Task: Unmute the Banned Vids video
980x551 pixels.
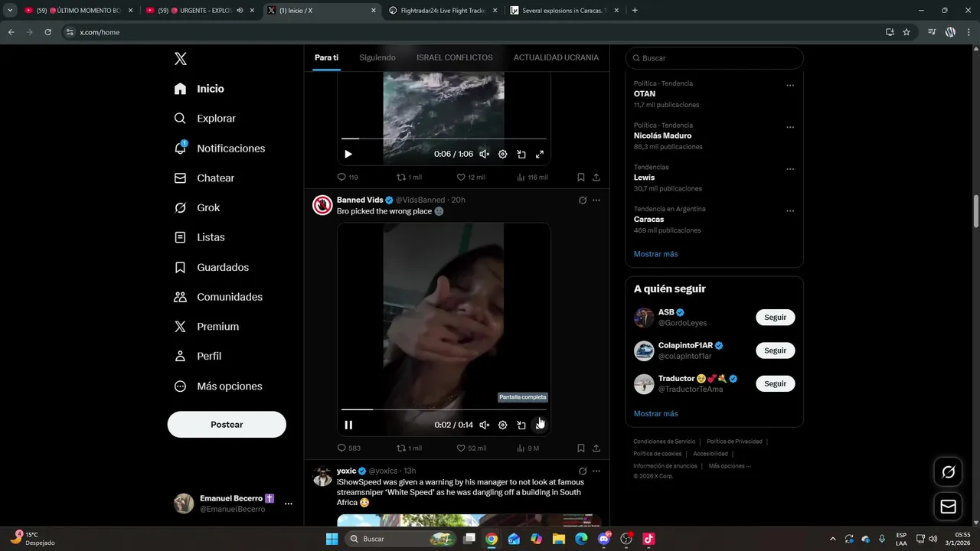Action: (x=484, y=425)
